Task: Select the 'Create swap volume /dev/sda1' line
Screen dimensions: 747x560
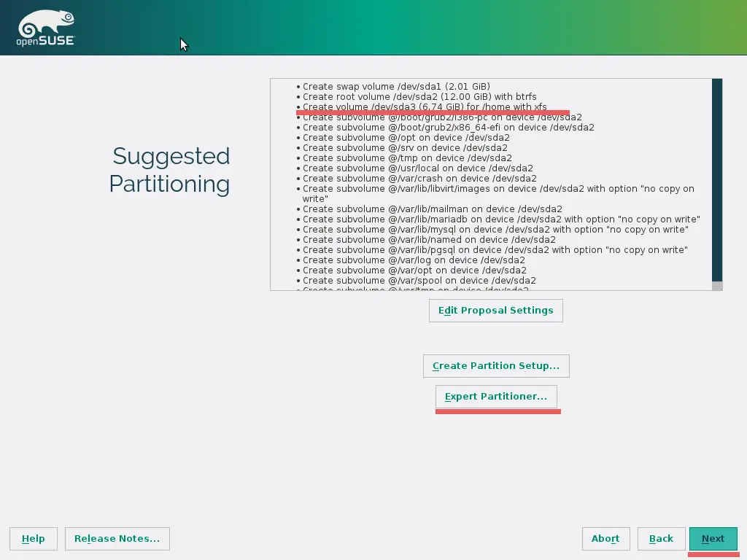Action: [x=396, y=87]
